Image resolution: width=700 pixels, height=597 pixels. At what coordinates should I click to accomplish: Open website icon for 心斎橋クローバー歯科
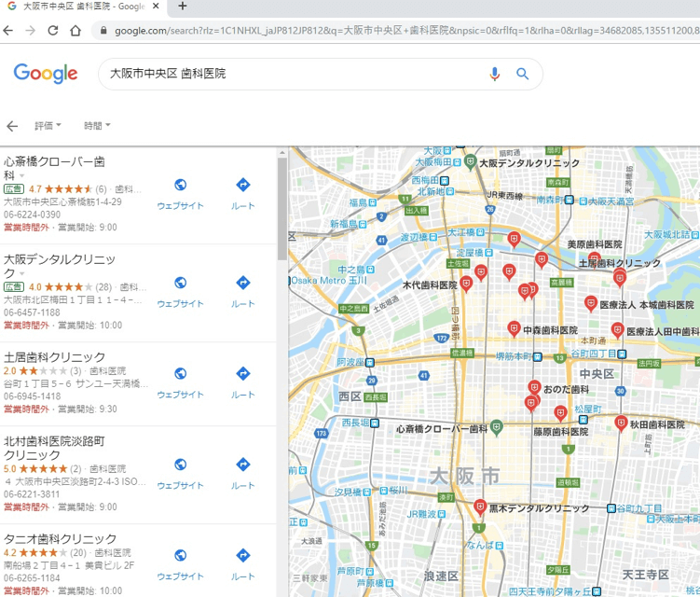pos(180,185)
